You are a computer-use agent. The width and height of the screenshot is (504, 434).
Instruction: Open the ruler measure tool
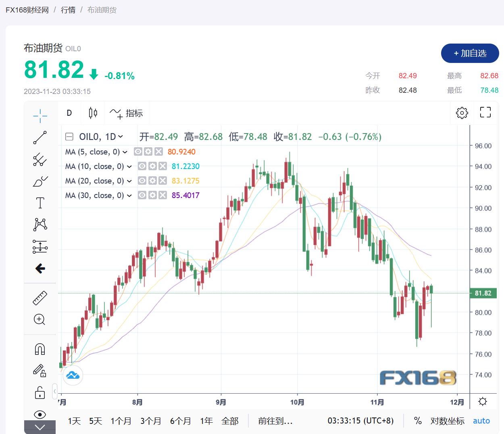[x=40, y=298]
